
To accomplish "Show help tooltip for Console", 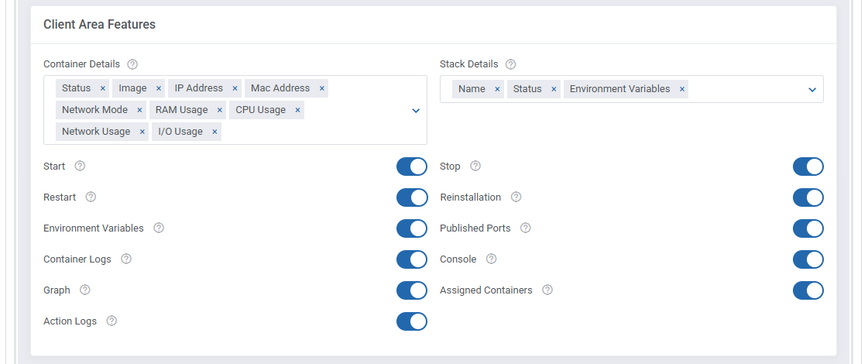I will [491, 259].
